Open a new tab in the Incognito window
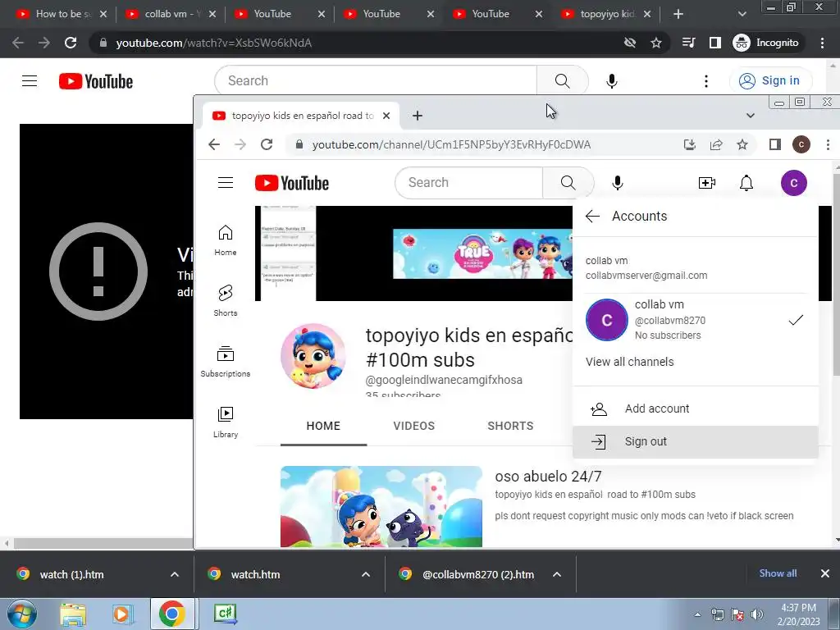This screenshot has width=840, height=630. pyautogui.click(x=678, y=14)
